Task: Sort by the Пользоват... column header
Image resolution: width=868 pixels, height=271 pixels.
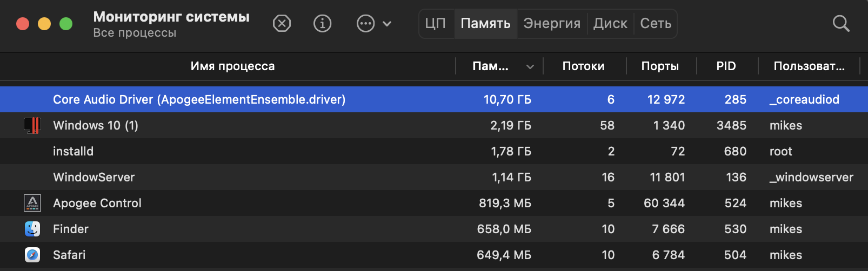Action: [809, 66]
